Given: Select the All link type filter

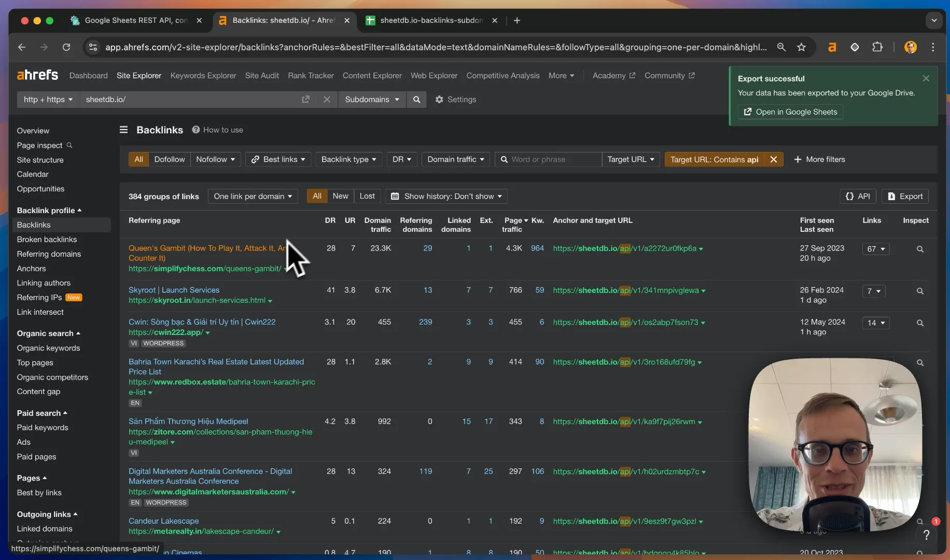Looking at the screenshot, I should [x=138, y=159].
